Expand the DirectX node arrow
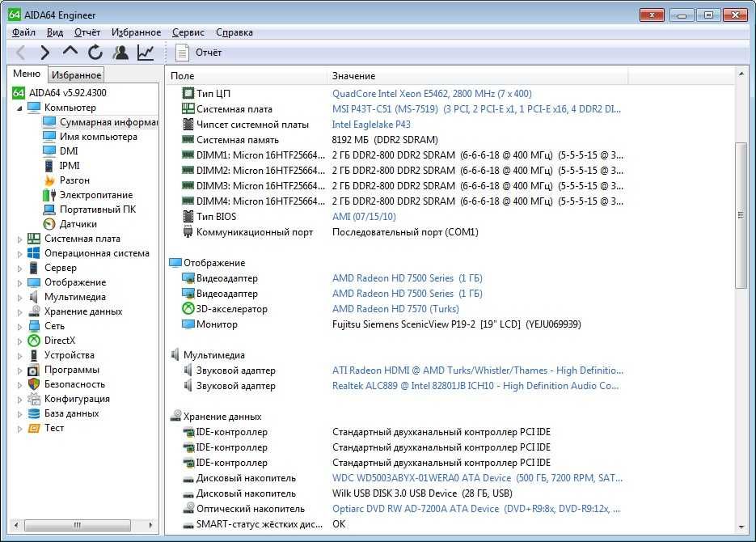Image resolution: width=756 pixels, height=542 pixels. point(19,341)
